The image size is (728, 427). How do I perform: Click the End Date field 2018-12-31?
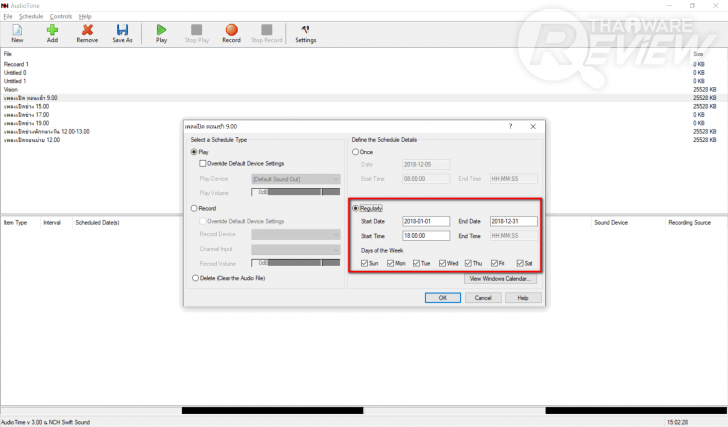coord(514,221)
